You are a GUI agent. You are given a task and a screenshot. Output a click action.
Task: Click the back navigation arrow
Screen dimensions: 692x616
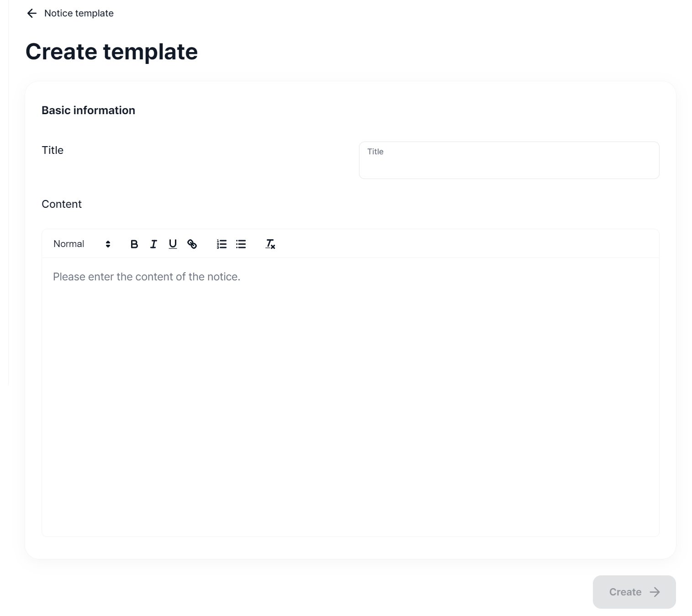(x=31, y=13)
